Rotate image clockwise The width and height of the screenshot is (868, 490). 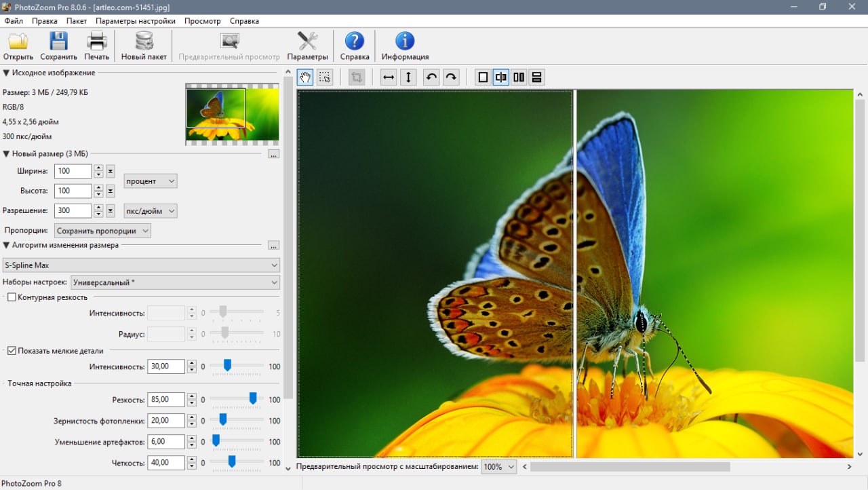[x=451, y=77]
